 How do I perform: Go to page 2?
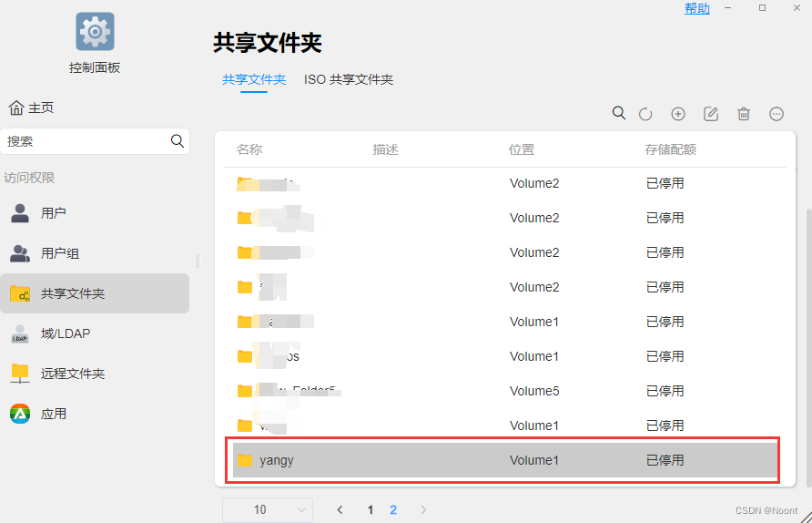pos(393,510)
